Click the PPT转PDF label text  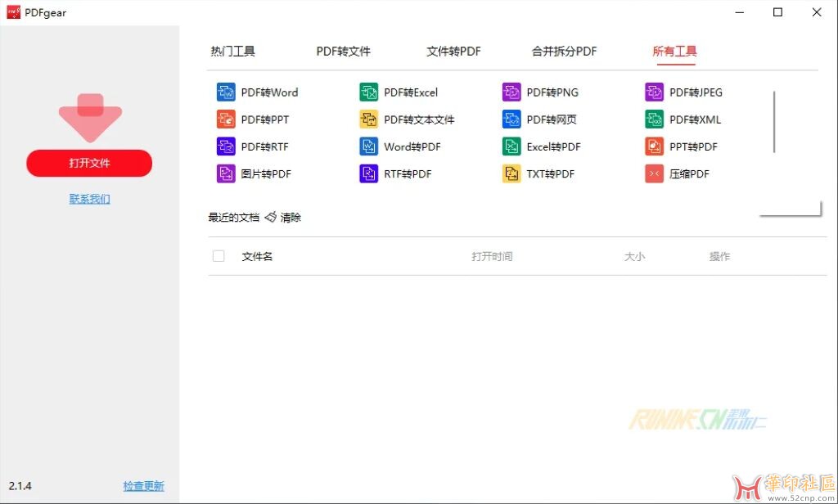pyautogui.click(x=693, y=147)
